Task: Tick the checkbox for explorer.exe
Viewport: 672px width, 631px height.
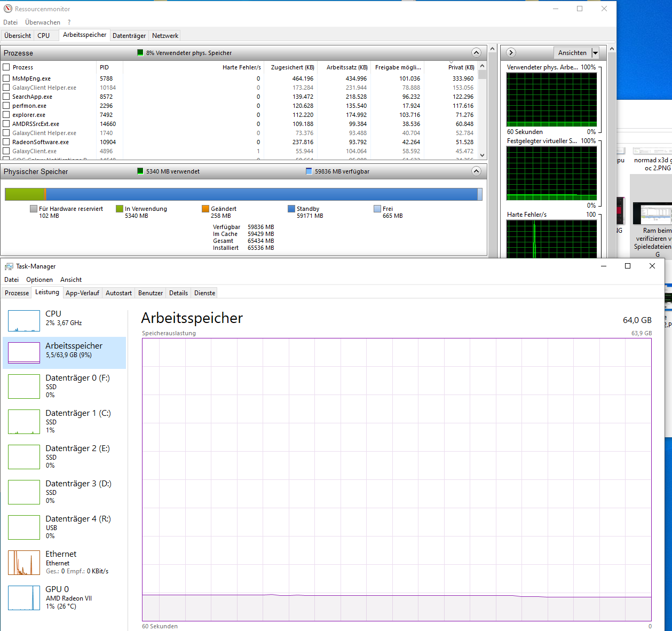Action: pyautogui.click(x=6, y=115)
